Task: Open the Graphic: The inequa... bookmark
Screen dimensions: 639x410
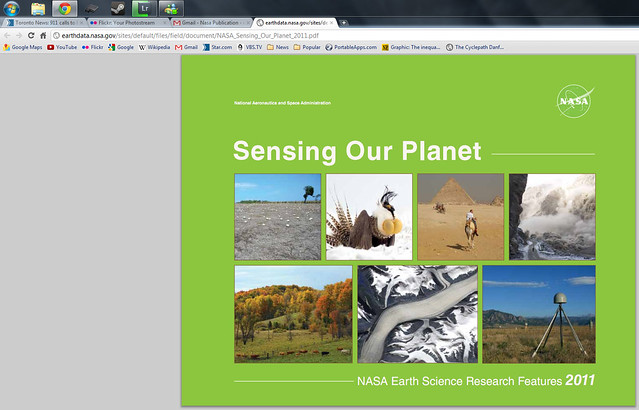Action: point(411,47)
